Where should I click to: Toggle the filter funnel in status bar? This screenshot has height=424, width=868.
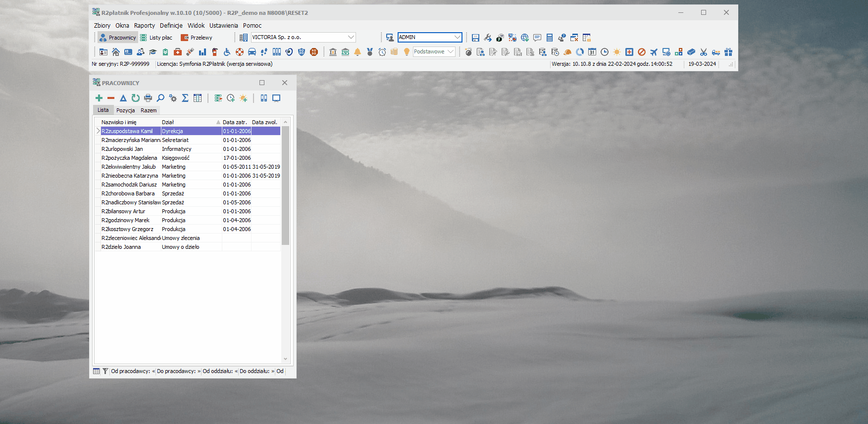pyautogui.click(x=105, y=371)
